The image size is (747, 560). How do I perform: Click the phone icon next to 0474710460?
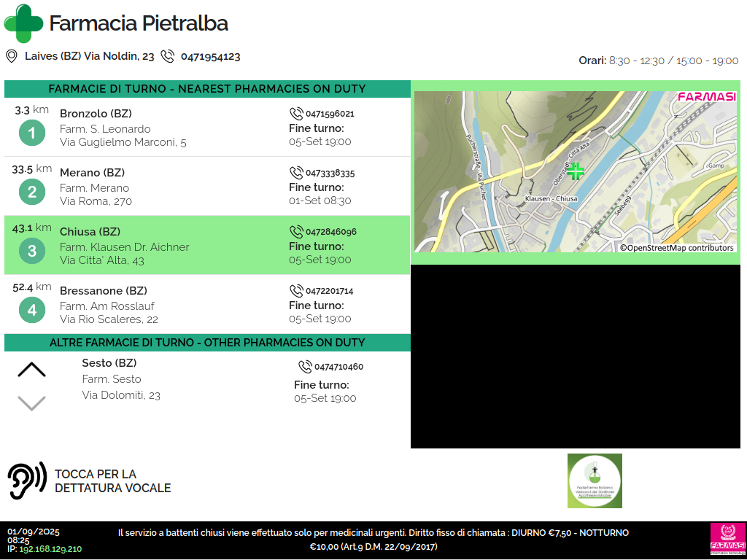point(305,367)
